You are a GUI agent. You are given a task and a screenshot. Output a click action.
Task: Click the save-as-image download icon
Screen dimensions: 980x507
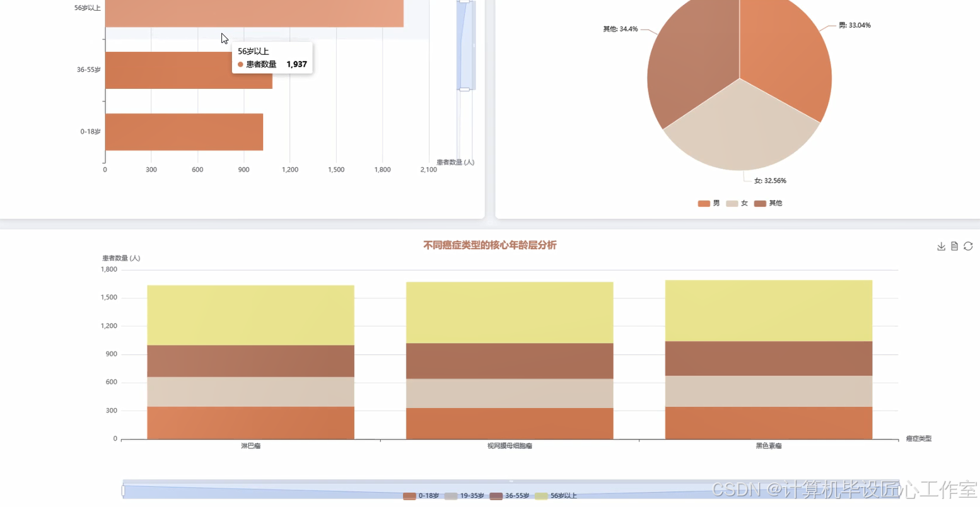[x=941, y=247]
